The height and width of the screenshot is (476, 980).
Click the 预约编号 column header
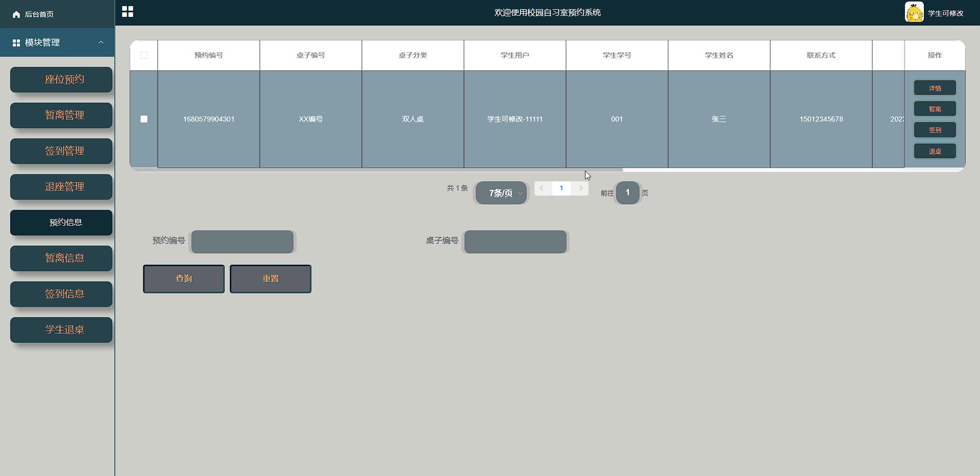pyautogui.click(x=209, y=55)
